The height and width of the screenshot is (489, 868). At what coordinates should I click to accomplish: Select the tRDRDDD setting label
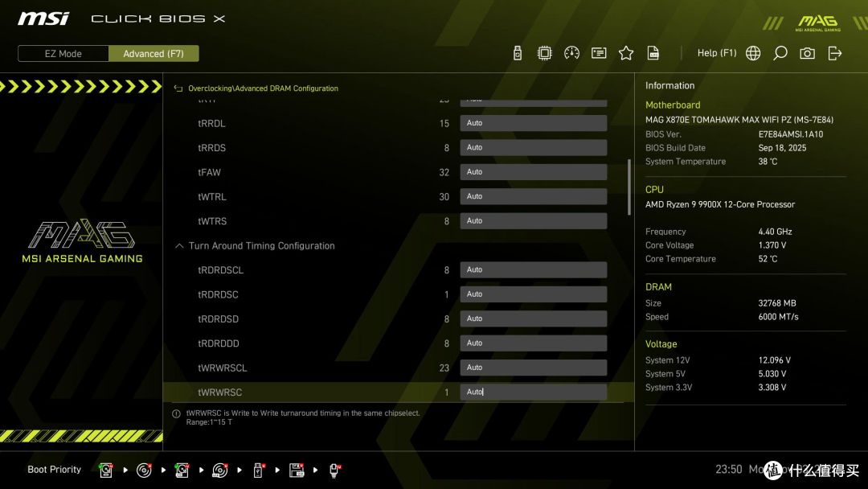pos(219,343)
